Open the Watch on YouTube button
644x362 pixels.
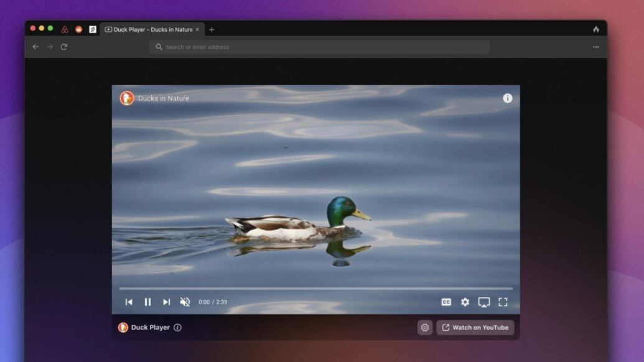point(475,328)
